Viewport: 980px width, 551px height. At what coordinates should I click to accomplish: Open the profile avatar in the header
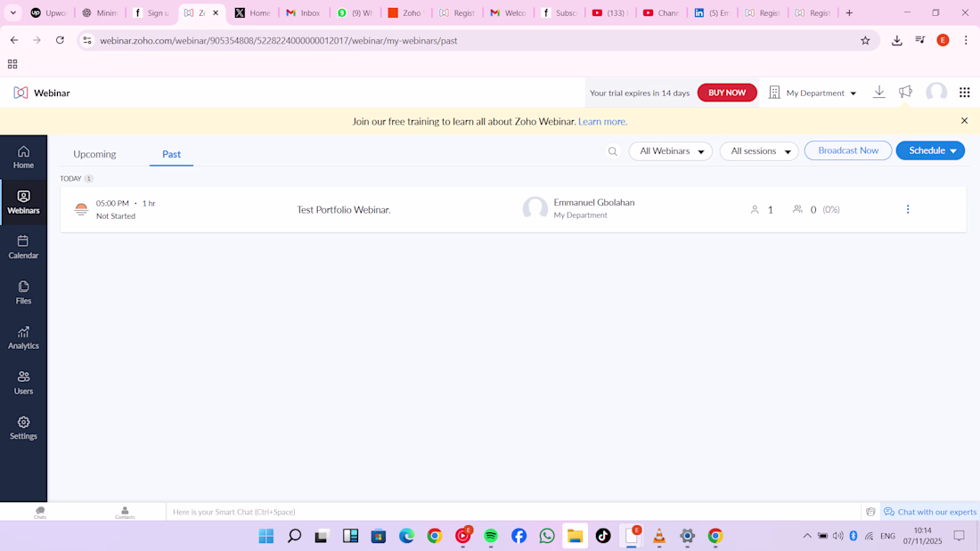click(x=935, y=93)
